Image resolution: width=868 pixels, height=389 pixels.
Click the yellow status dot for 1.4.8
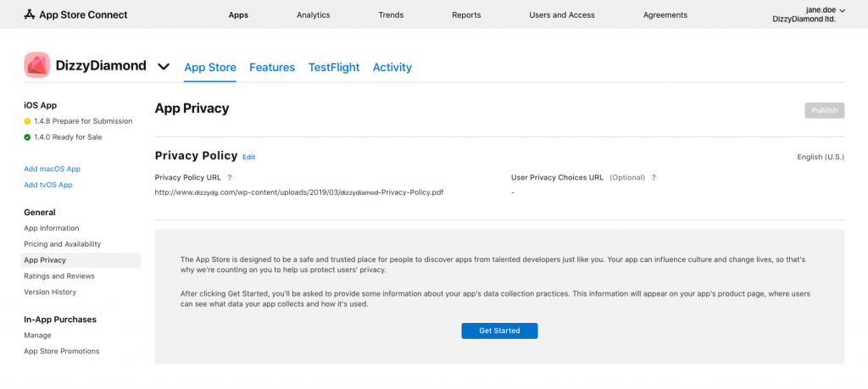(x=27, y=121)
